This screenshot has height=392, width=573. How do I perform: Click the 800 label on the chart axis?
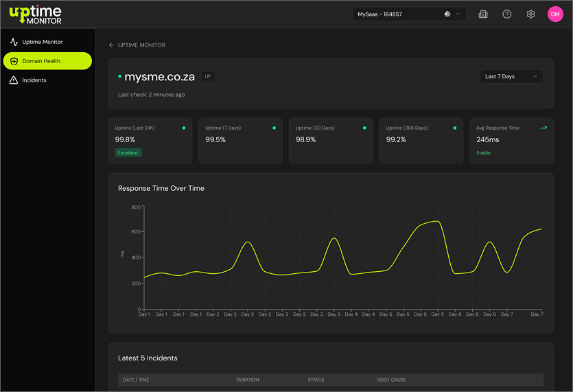coord(136,207)
